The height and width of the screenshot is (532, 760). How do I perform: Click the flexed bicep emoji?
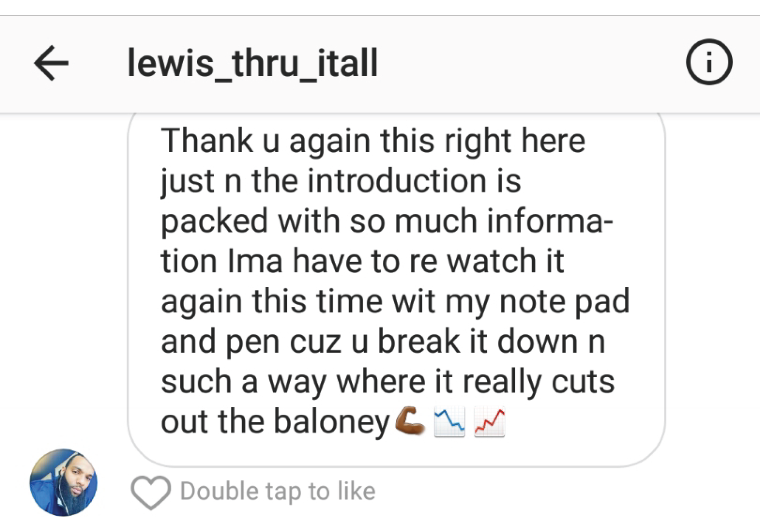point(410,421)
